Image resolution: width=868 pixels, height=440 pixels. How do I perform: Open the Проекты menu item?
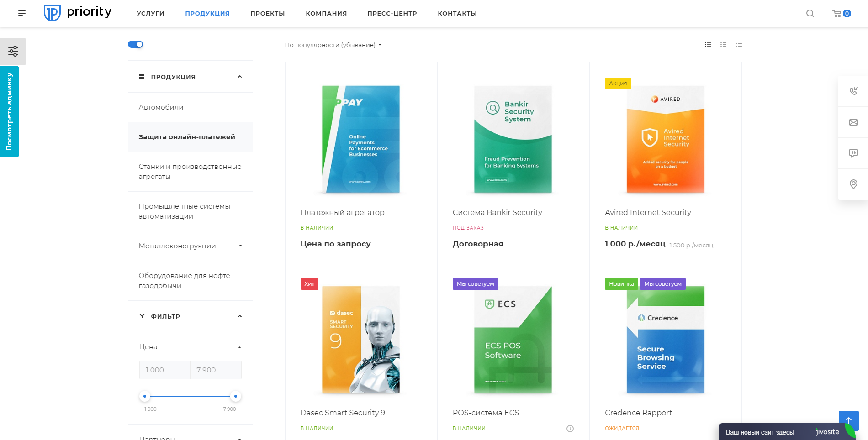coord(268,14)
